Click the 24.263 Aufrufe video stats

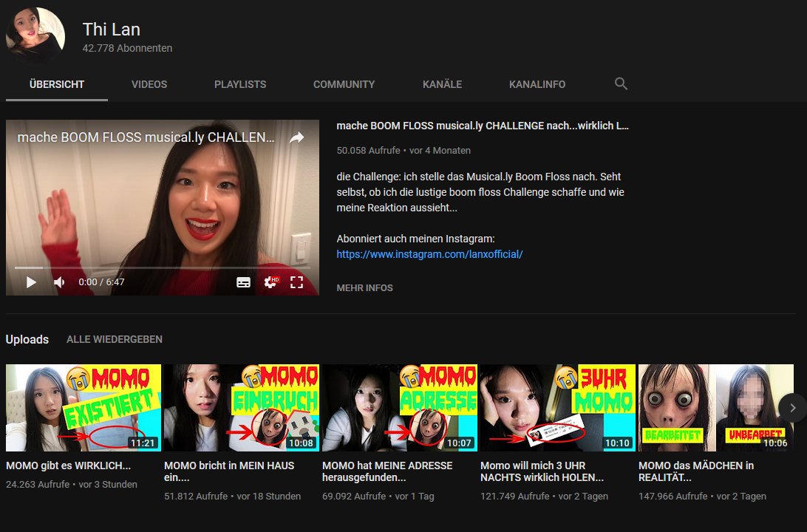click(72, 484)
